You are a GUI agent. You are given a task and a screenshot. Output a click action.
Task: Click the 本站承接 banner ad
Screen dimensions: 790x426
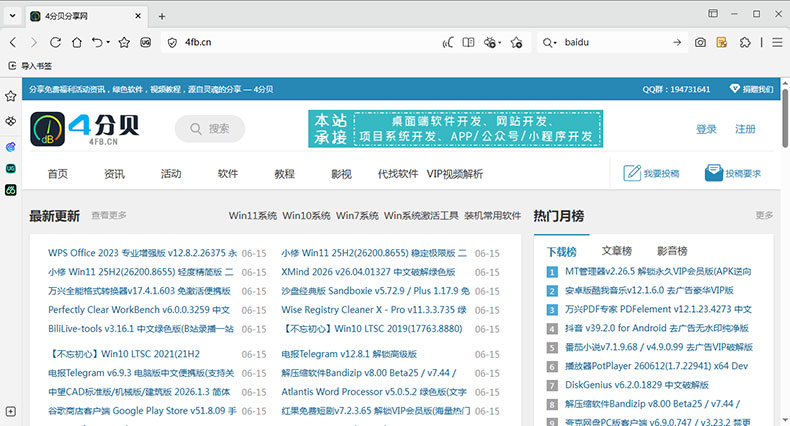tap(455, 129)
